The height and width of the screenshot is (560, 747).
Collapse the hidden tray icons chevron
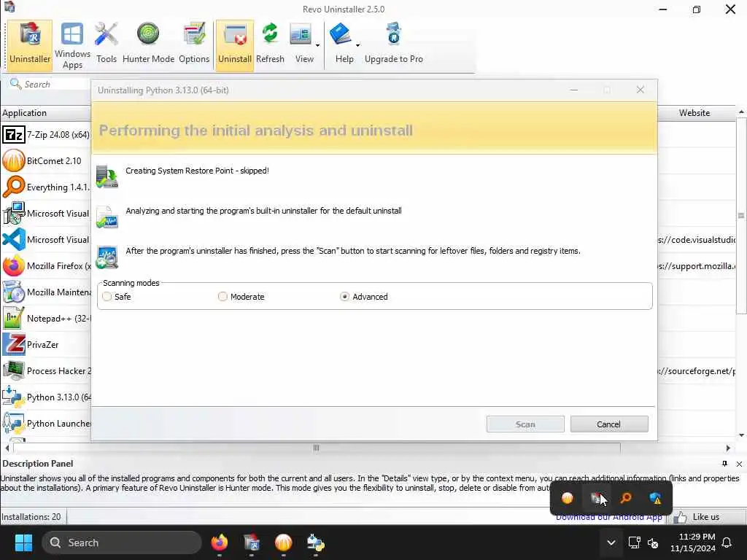click(x=611, y=542)
